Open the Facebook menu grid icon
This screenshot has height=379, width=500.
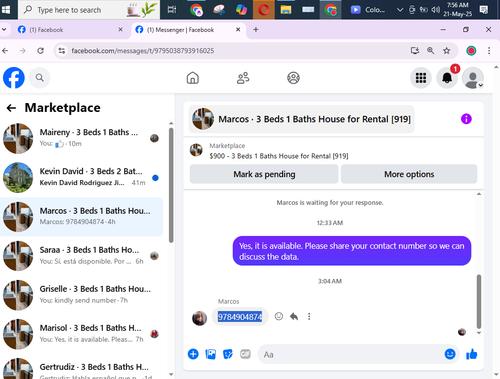(x=421, y=78)
